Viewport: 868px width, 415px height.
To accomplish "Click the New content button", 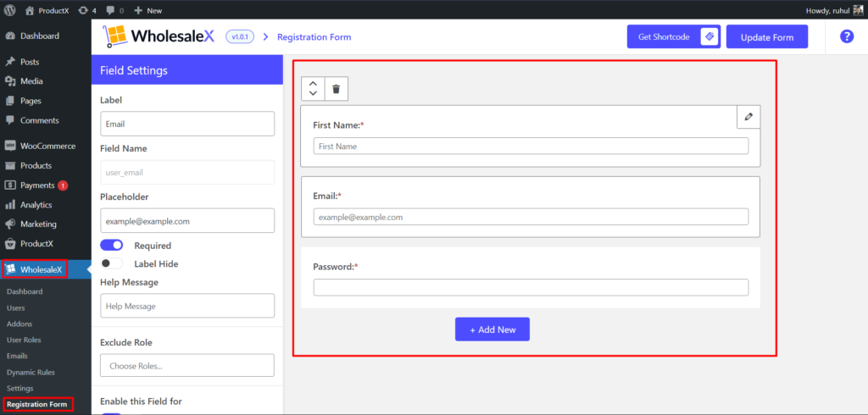I will (x=147, y=10).
